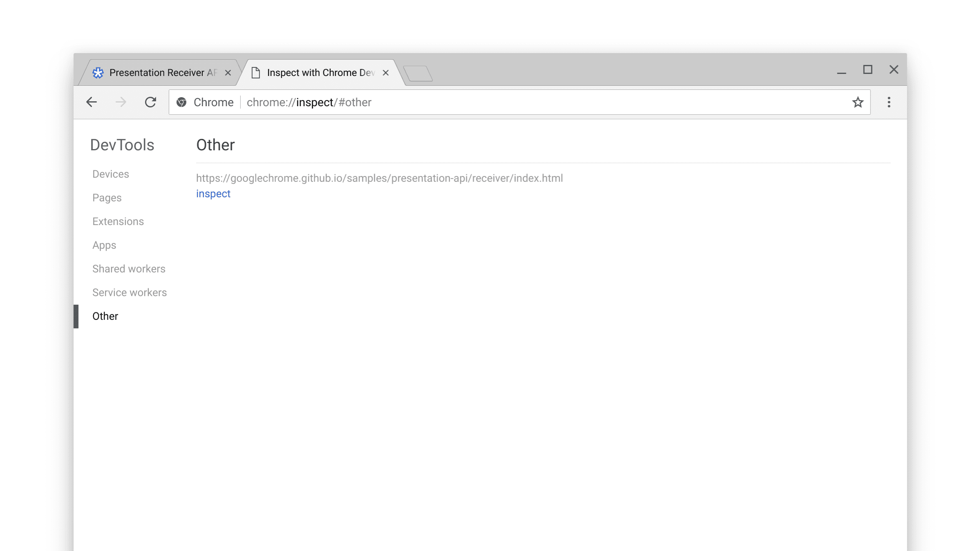
Task: Click the DevTools Devices section icon
Action: (111, 174)
